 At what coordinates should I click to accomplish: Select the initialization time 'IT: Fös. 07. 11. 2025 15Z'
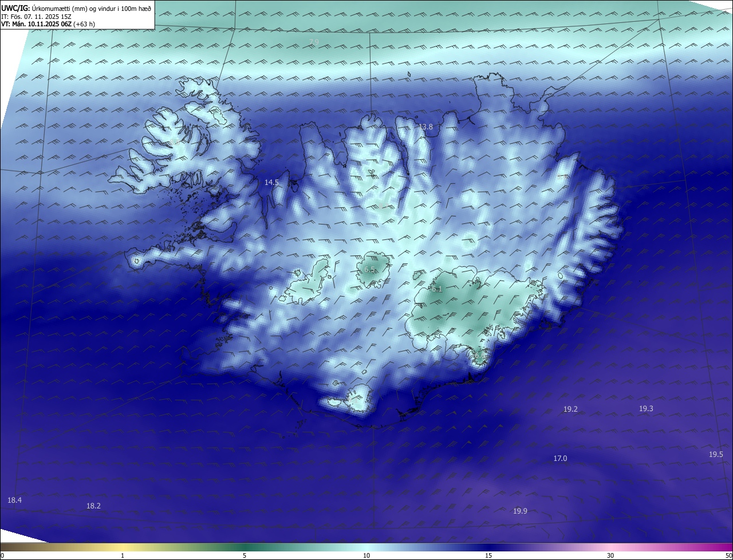(x=35, y=17)
